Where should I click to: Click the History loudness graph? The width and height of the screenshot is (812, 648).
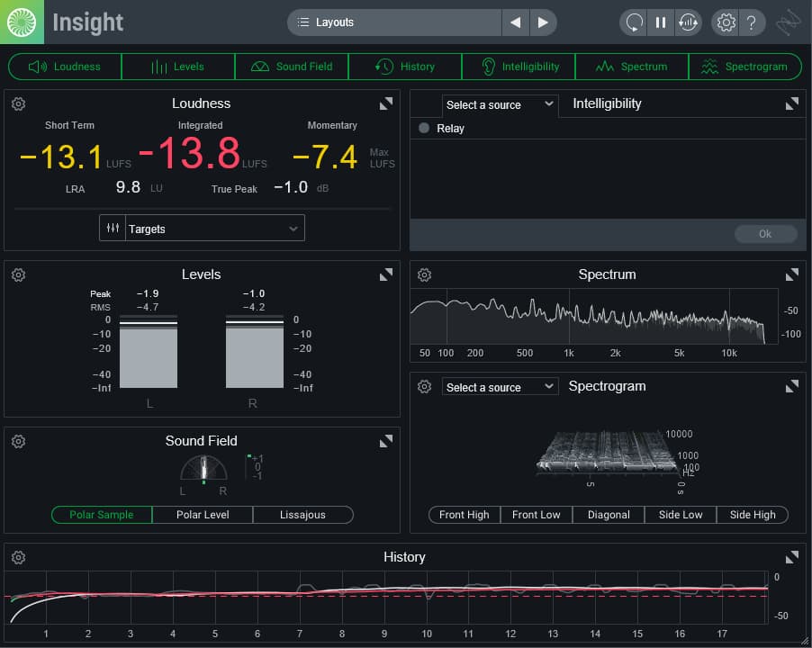tap(386, 597)
